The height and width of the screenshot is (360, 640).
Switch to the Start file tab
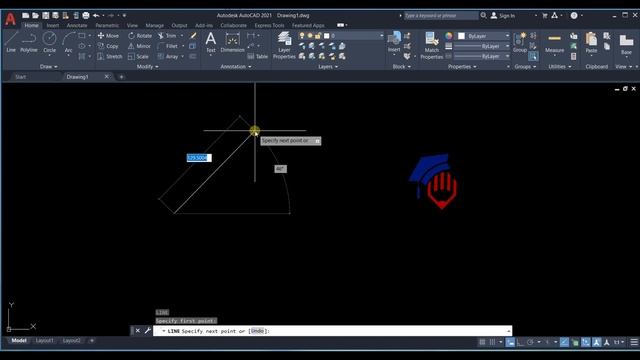pyautogui.click(x=20, y=77)
